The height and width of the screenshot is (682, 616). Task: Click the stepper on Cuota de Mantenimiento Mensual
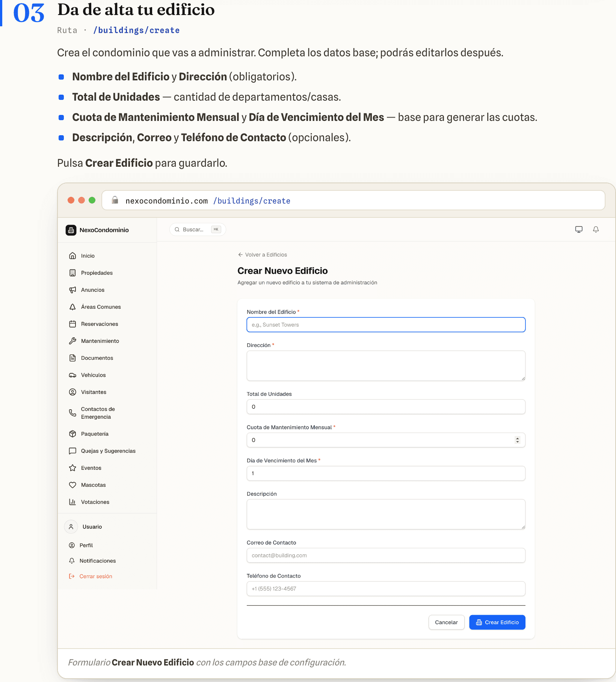click(518, 440)
